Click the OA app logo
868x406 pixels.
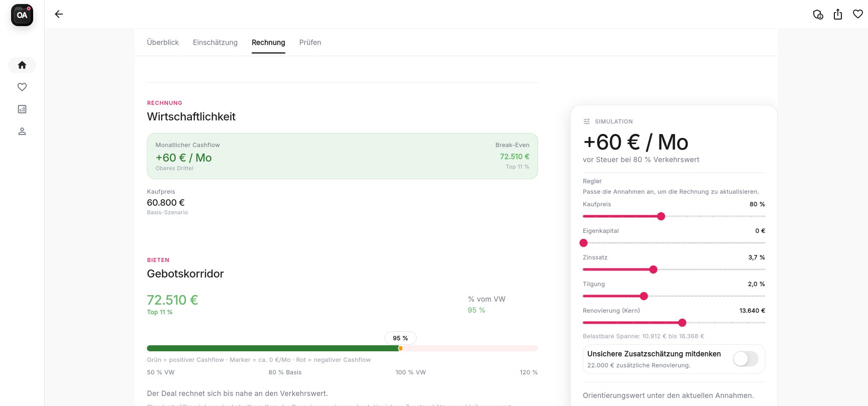click(x=22, y=15)
